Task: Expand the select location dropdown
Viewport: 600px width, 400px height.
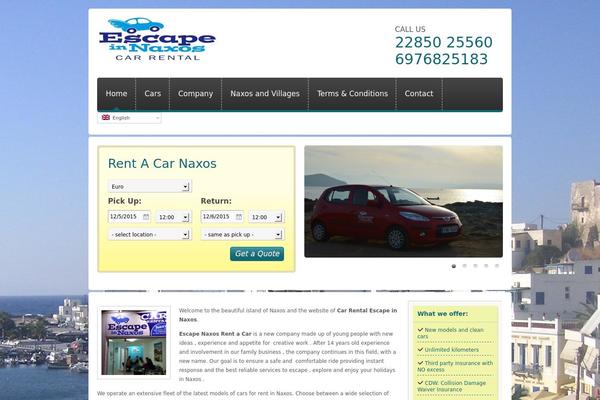Action: click(x=150, y=234)
